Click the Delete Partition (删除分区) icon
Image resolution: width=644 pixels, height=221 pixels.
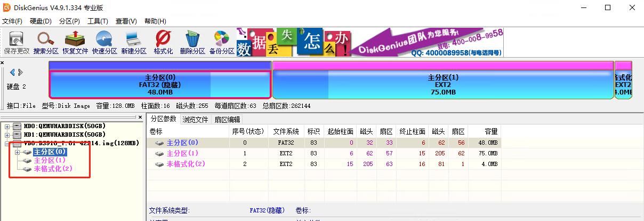point(192,43)
